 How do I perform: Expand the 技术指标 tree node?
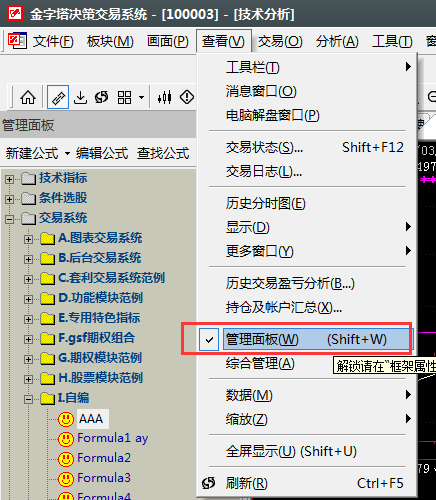point(9,179)
